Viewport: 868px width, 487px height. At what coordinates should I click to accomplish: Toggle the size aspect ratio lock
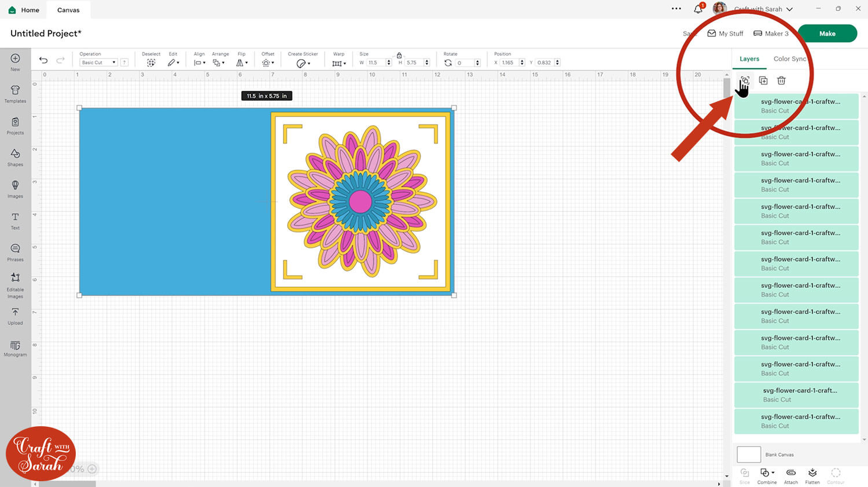pos(399,55)
